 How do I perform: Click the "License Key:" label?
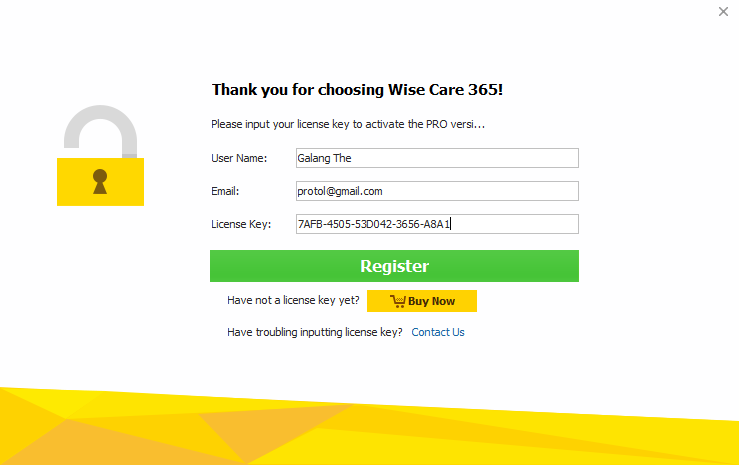[240, 224]
